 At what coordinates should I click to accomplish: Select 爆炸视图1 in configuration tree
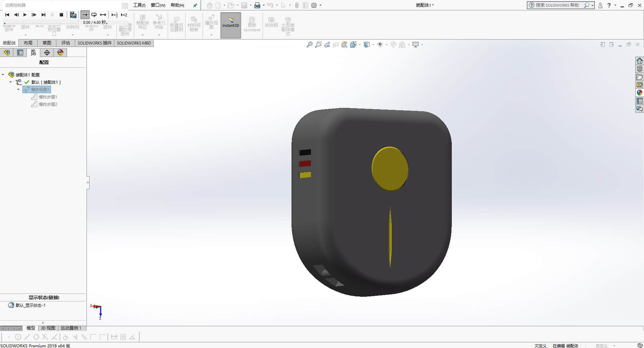[37, 89]
